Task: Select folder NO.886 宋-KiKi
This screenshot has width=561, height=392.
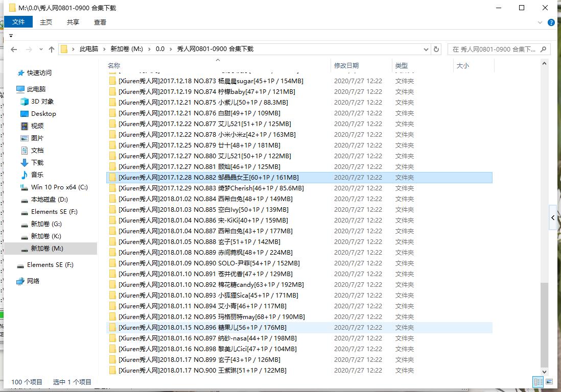Action: (299, 220)
